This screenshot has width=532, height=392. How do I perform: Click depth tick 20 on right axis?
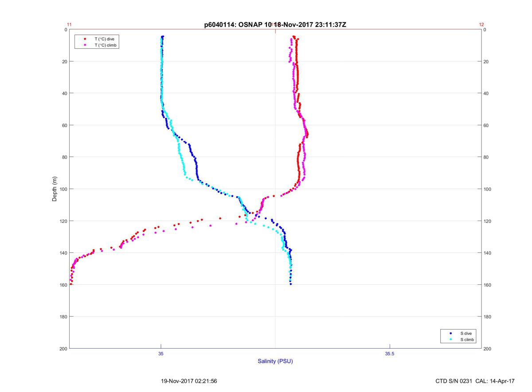[x=486, y=62]
